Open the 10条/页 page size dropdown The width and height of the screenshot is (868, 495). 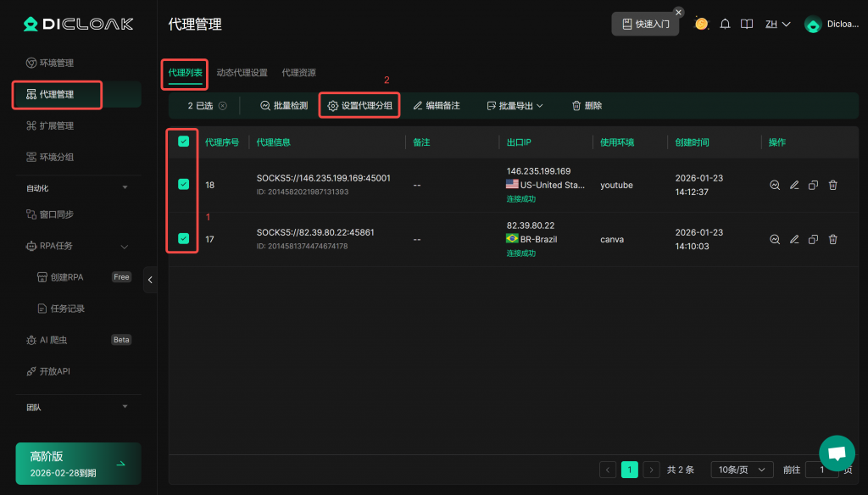741,470
